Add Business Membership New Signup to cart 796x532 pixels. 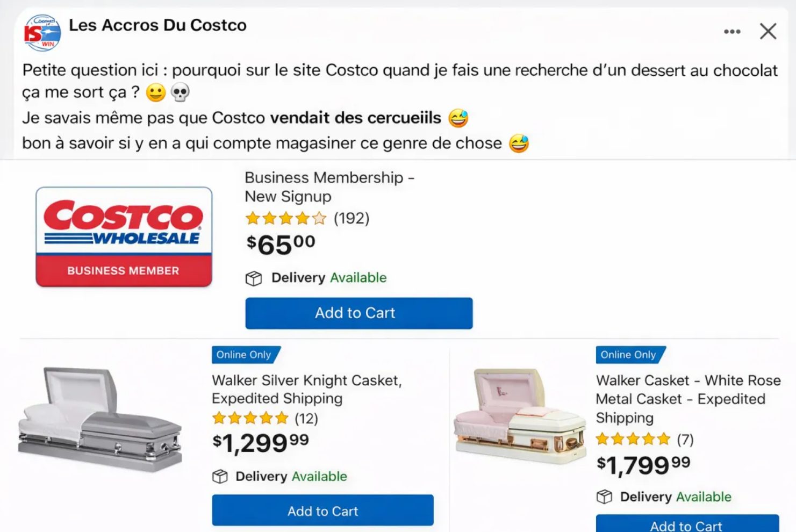click(x=358, y=313)
